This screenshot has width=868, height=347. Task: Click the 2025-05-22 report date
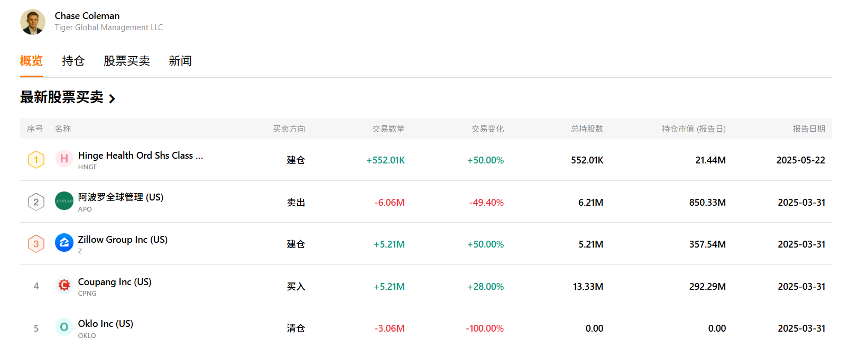pyautogui.click(x=801, y=160)
